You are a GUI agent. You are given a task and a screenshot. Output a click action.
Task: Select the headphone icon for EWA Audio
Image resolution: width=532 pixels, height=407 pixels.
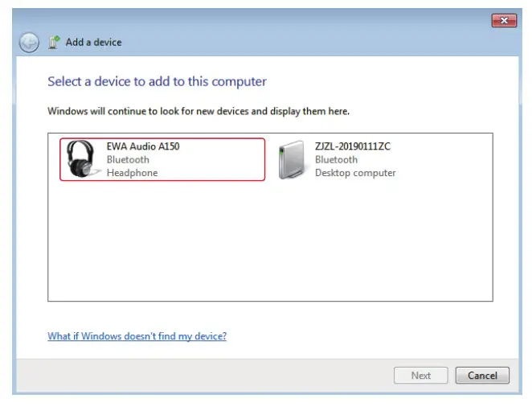[x=80, y=159]
